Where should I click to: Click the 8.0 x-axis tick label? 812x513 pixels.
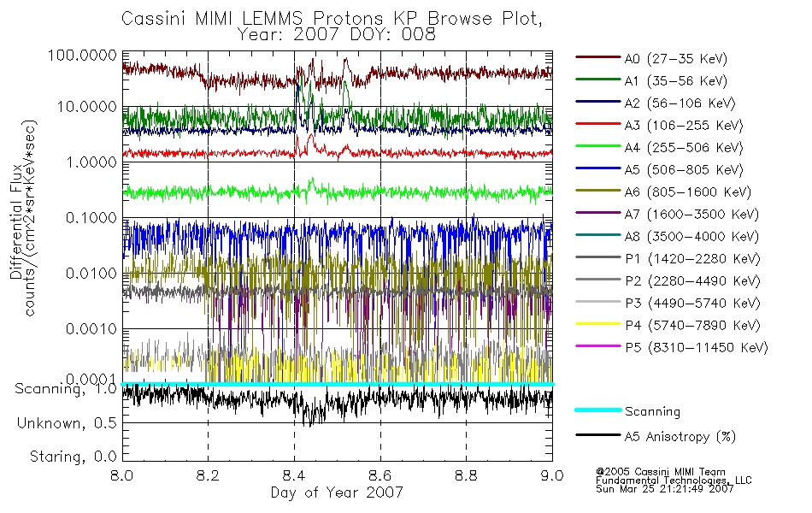pyautogui.click(x=122, y=475)
